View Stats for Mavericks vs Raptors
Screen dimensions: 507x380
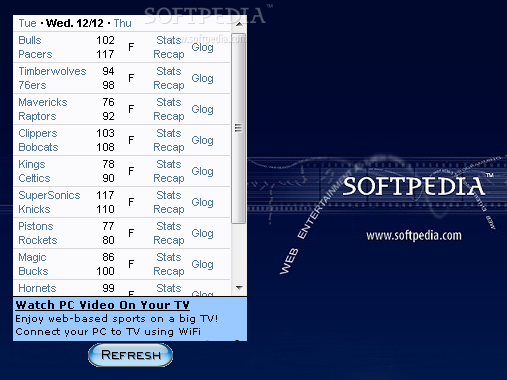(x=169, y=102)
